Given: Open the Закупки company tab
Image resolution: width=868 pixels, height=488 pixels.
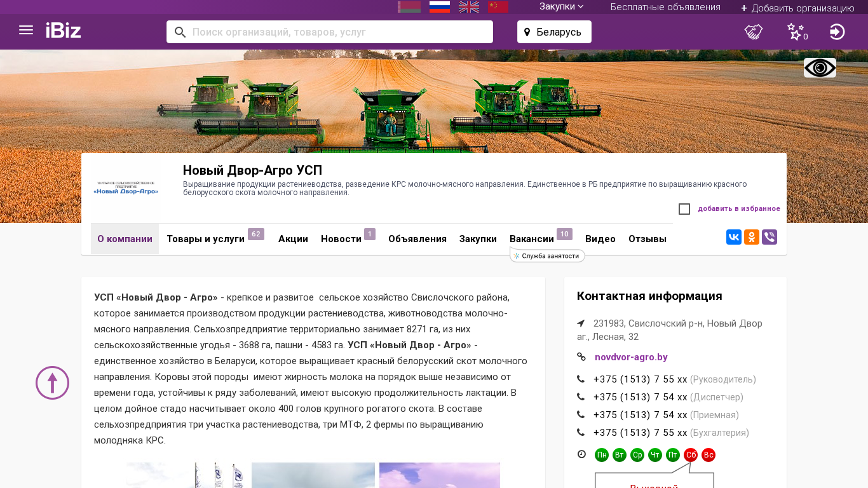Looking at the screenshot, I should [478, 239].
